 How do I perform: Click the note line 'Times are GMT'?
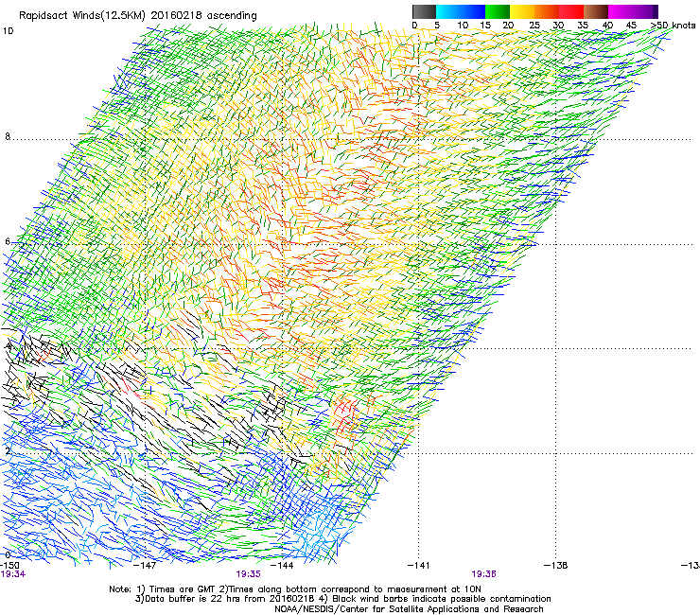pos(184,589)
